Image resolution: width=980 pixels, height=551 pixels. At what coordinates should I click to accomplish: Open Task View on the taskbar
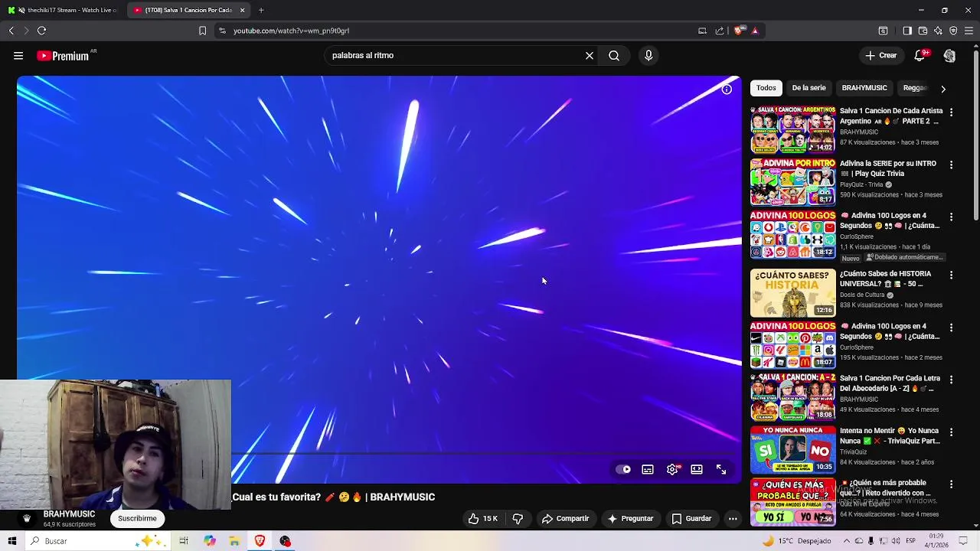point(184,541)
